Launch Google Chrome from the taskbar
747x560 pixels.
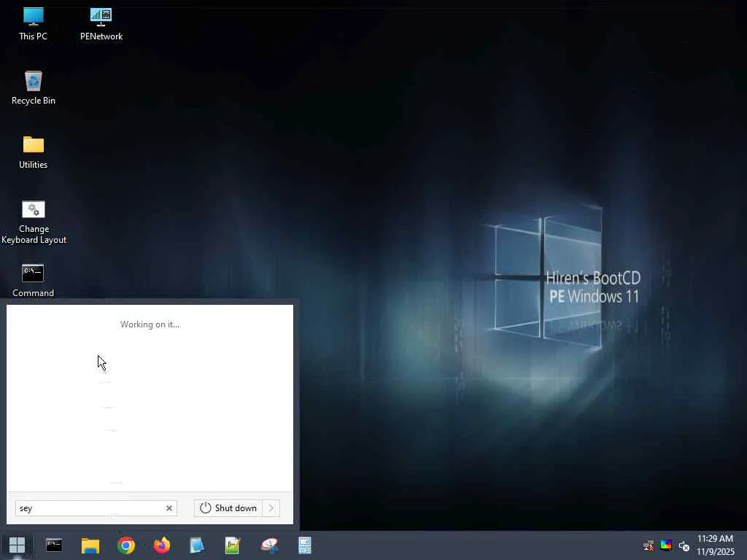pyautogui.click(x=126, y=545)
